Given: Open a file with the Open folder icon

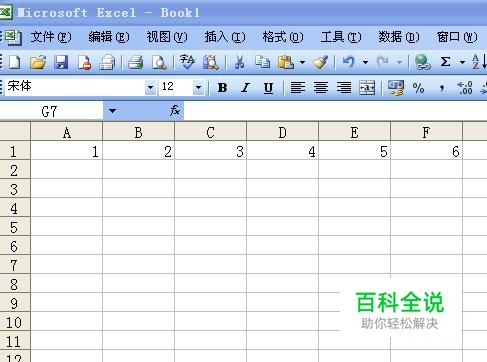Looking at the screenshot, I should coord(38,62).
